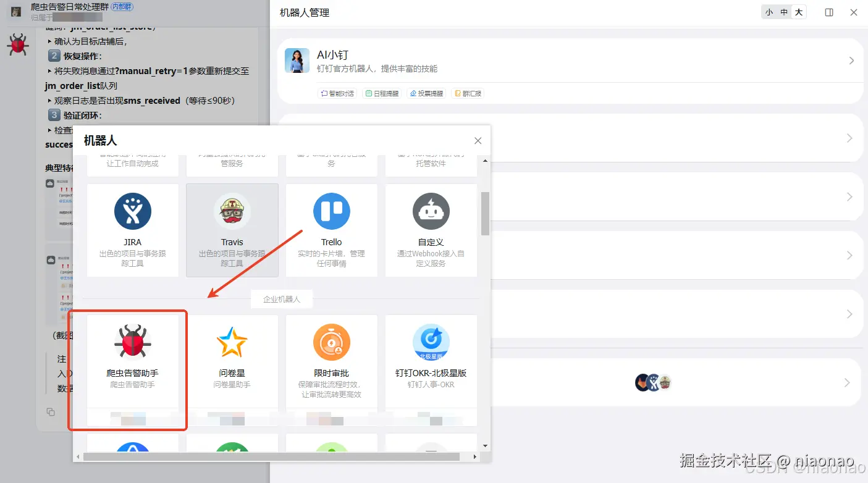Choose the 问卷星 star robot icon
Viewport: 868px width, 483px height.
pos(232,342)
